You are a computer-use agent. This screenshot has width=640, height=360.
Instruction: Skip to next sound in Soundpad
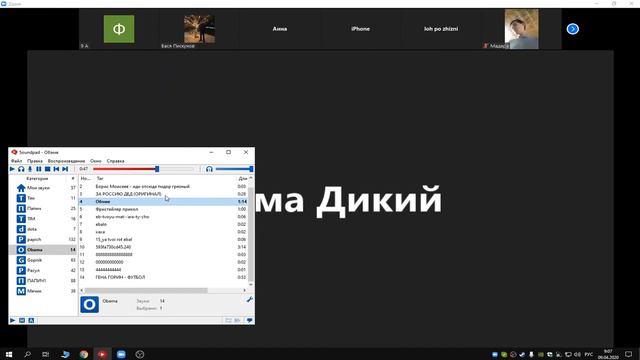pyautogui.click(x=65, y=169)
